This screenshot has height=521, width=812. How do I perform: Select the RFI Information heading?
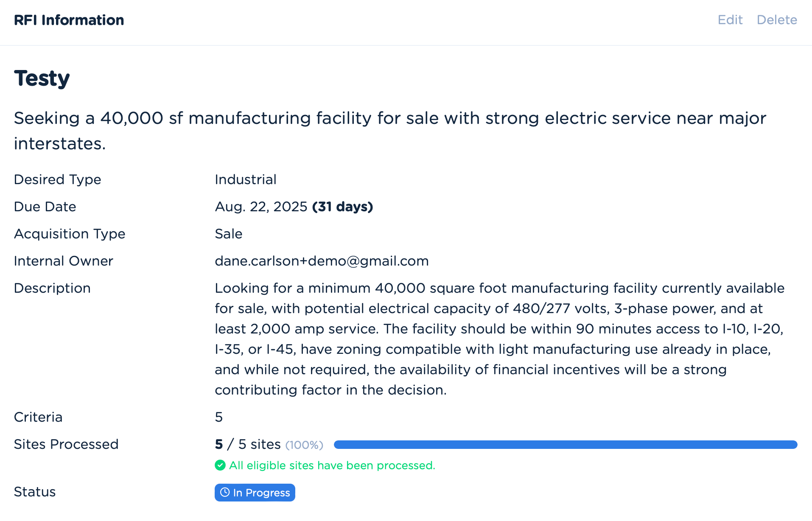[69, 20]
